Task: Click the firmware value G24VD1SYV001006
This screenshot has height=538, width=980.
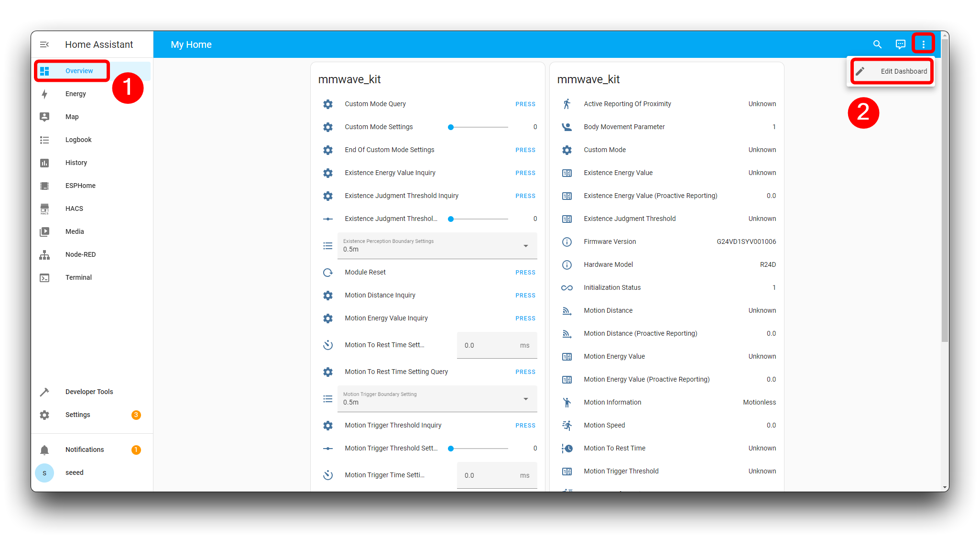Action: 746,242
